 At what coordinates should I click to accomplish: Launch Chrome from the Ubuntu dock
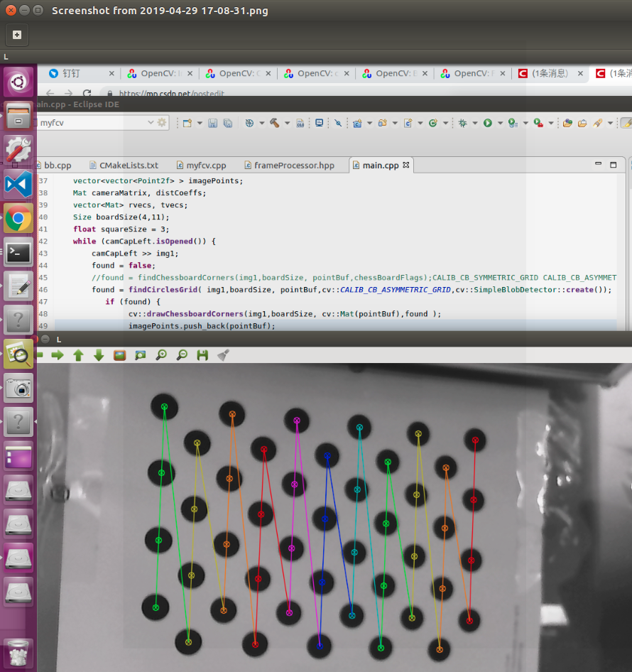coord(18,218)
